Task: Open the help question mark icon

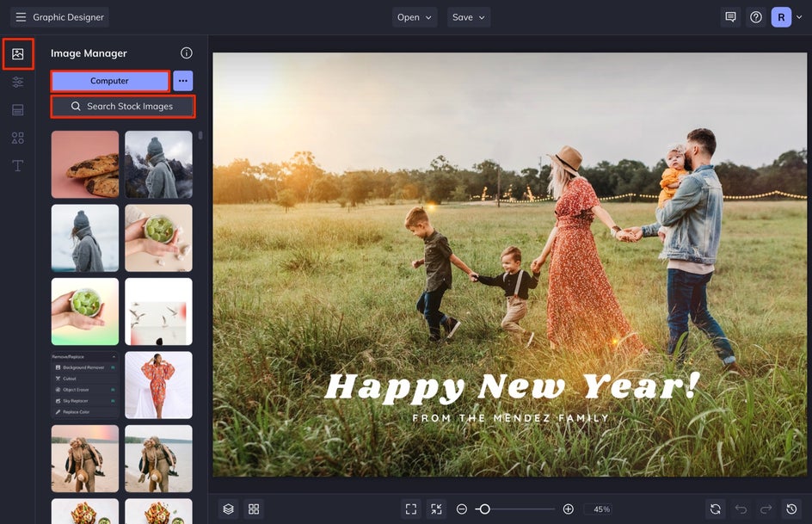Action: pyautogui.click(x=756, y=17)
